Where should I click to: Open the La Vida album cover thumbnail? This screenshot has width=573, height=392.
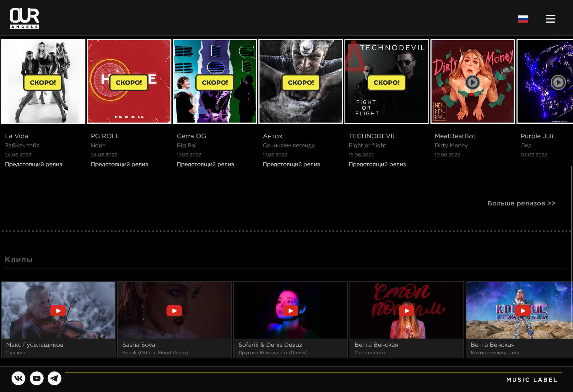click(43, 81)
